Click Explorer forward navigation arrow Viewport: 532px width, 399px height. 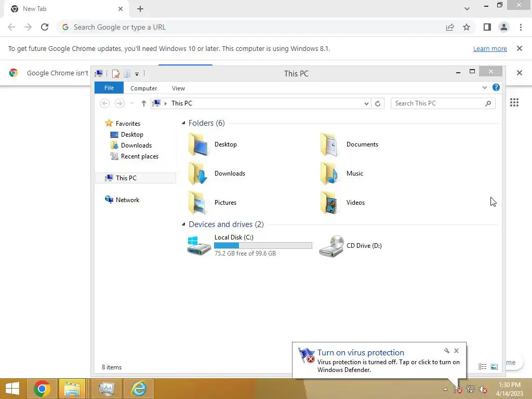[x=119, y=103]
